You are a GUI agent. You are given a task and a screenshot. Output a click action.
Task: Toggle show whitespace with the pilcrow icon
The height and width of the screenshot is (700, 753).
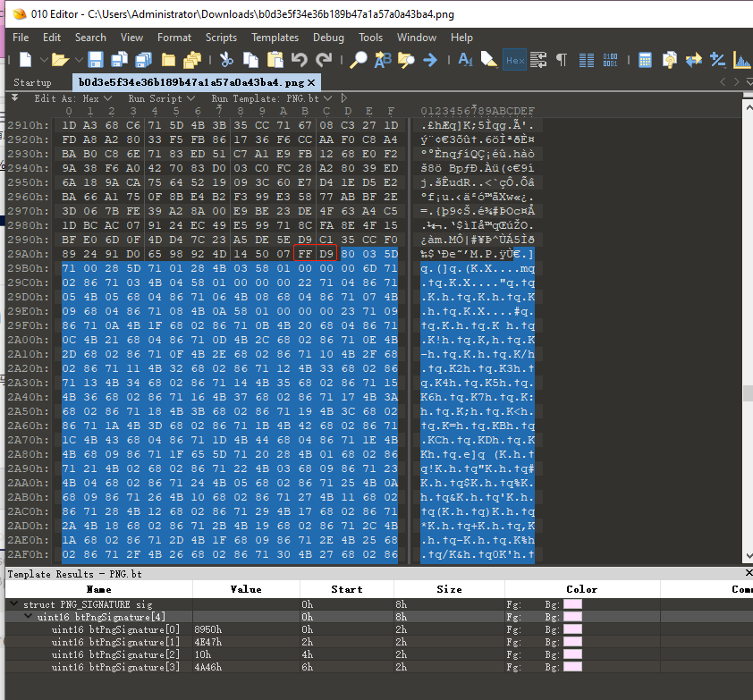pyautogui.click(x=561, y=60)
